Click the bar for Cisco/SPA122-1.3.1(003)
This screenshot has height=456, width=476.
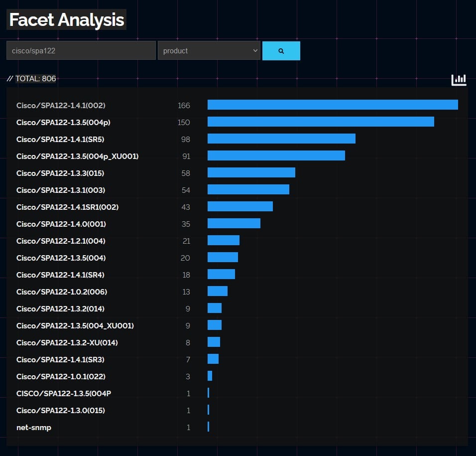[248, 189]
